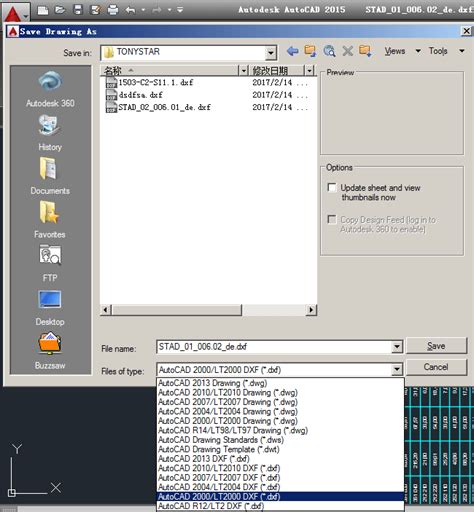Click the Create New Folder icon
Screen dimensions: 474x512
point(365,51)
